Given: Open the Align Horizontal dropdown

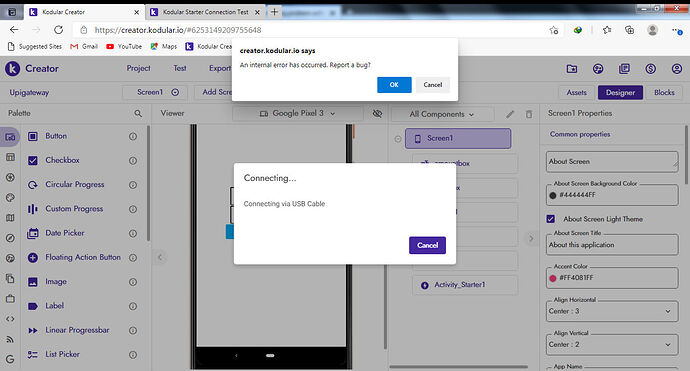Looking at the screenshot, I should (612, 311).
